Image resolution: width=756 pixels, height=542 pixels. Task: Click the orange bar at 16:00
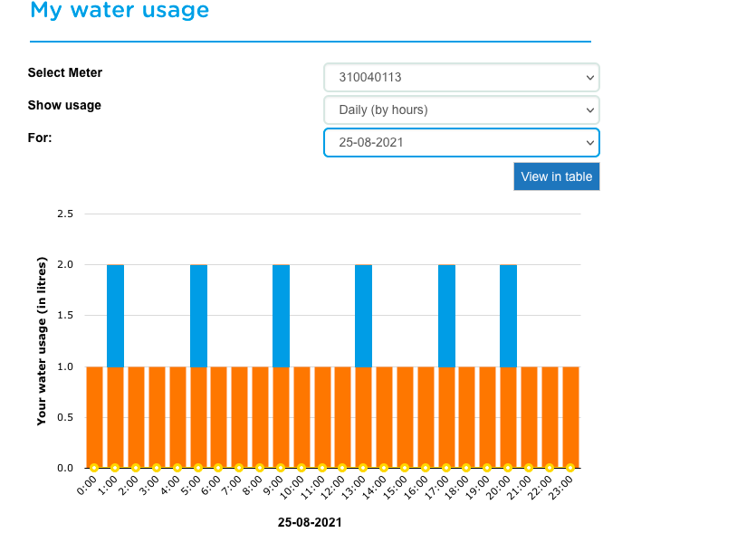pos(426,417)
